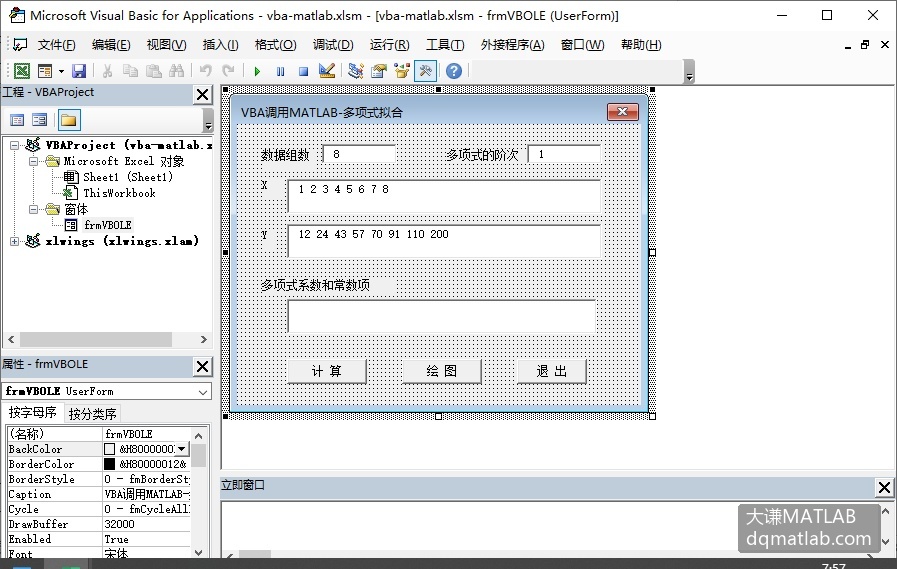Open the BackColor value dropdown arrow
The height and width of the screenshot is (569, 897).
182,449
